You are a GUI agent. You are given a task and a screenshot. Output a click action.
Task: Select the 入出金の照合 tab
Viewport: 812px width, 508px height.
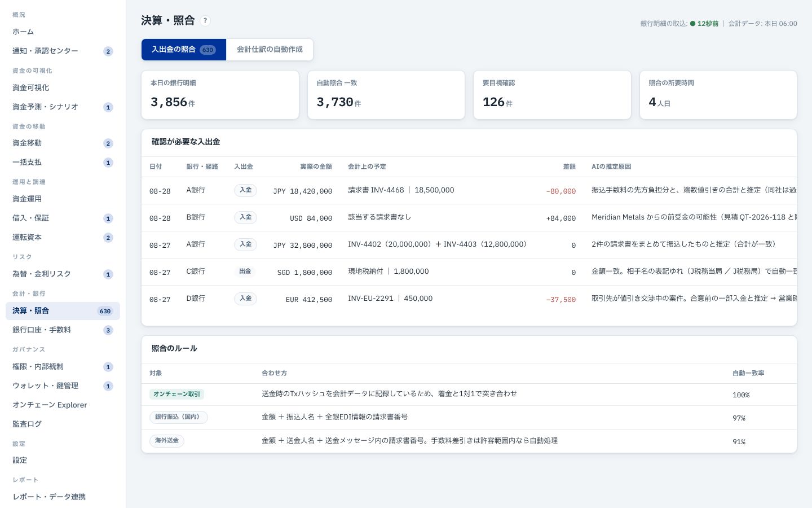point(184,50)
